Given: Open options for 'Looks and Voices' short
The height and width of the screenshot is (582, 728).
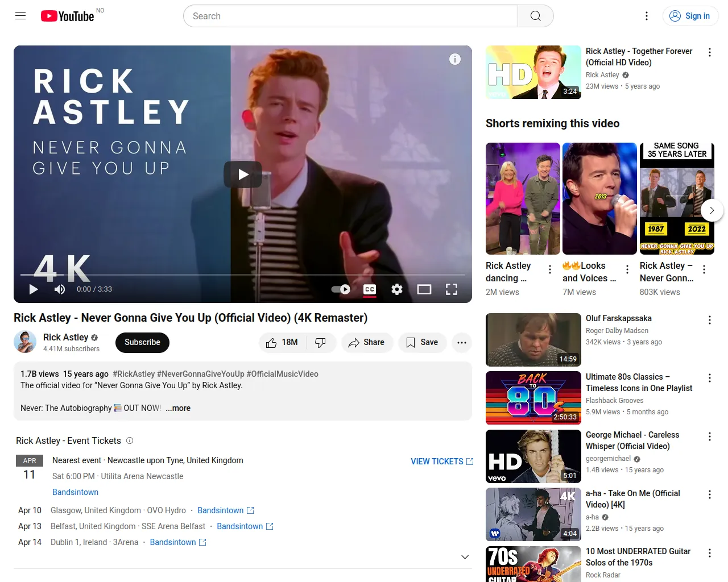Looking at the screenshot, I should pos(627,269).
